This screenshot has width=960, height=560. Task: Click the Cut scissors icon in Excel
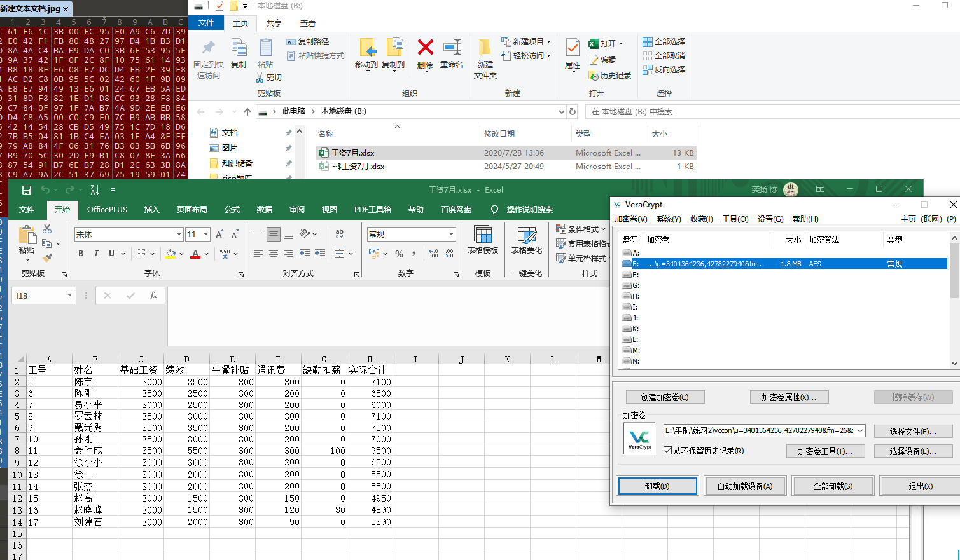[47, 229]
